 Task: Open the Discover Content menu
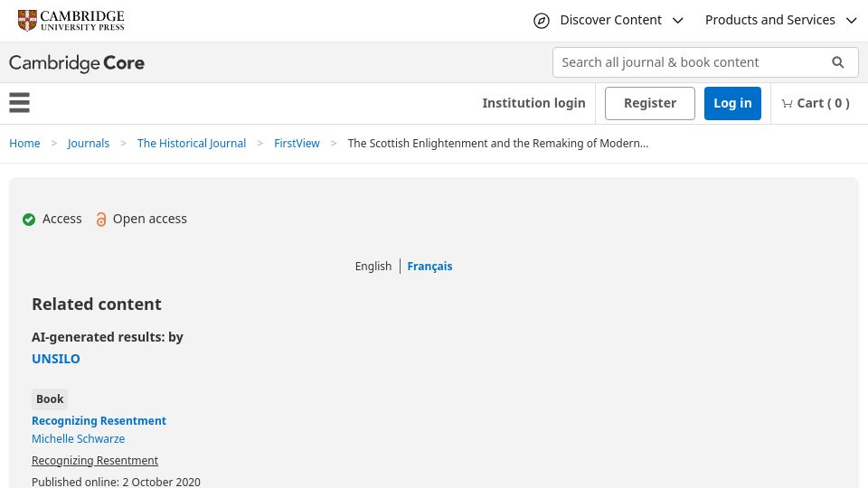(x=610, y=20)
